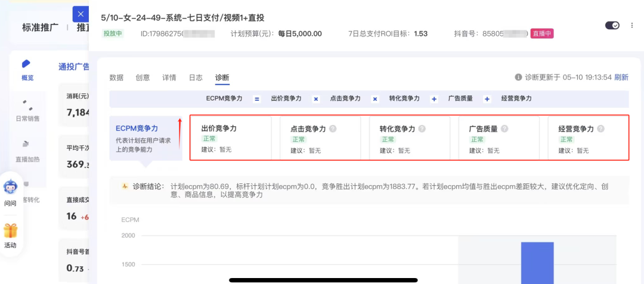Screen dimensions: 644x284
Task: Open the 日志 tab
Action: 196,77
